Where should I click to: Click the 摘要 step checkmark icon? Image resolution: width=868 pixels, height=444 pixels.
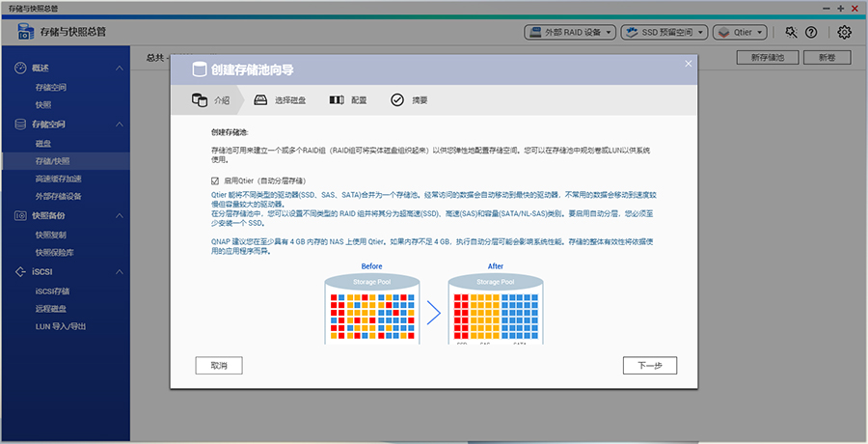tap(397, 99)
